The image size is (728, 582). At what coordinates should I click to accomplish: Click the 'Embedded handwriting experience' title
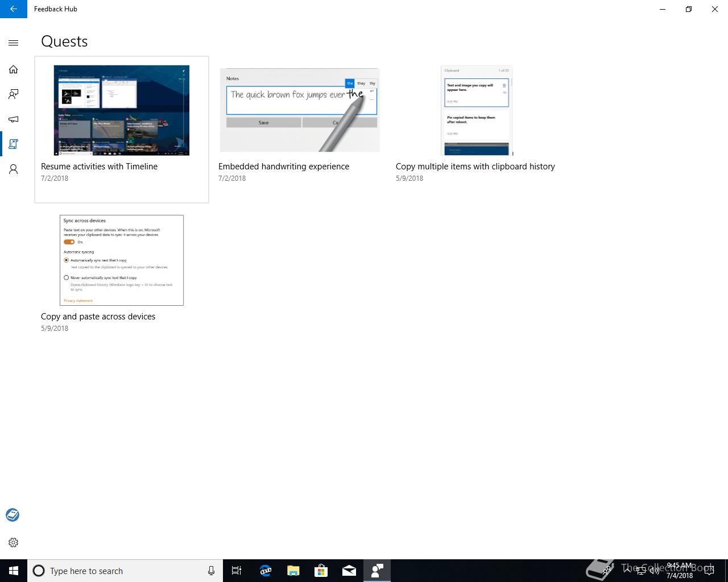point(284,167)
